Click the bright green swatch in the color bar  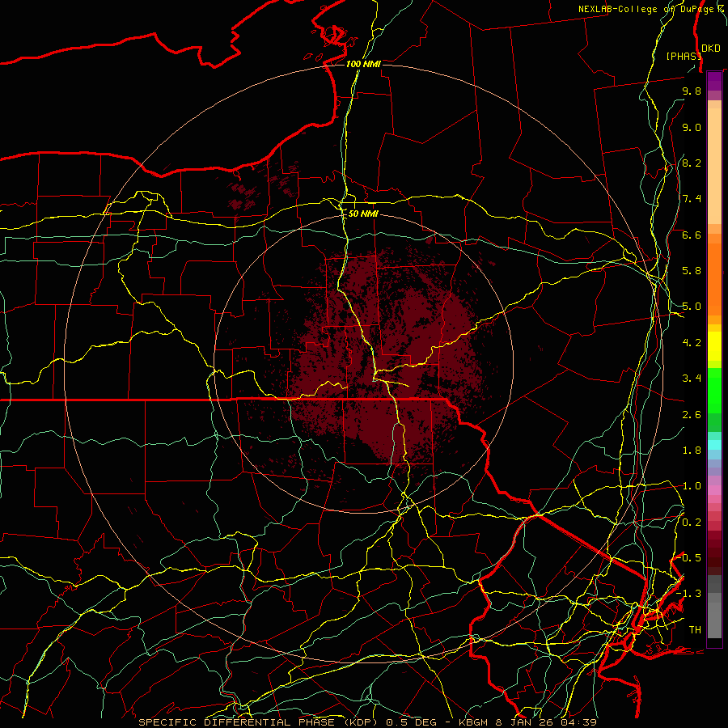point(714,390)
